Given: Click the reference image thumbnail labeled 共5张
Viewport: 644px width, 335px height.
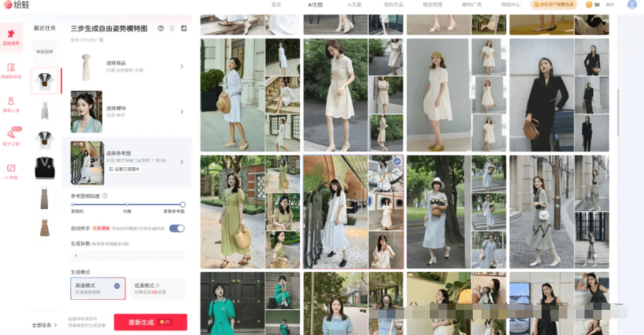Looking at the screenshot, I should [x=87, y=163].
